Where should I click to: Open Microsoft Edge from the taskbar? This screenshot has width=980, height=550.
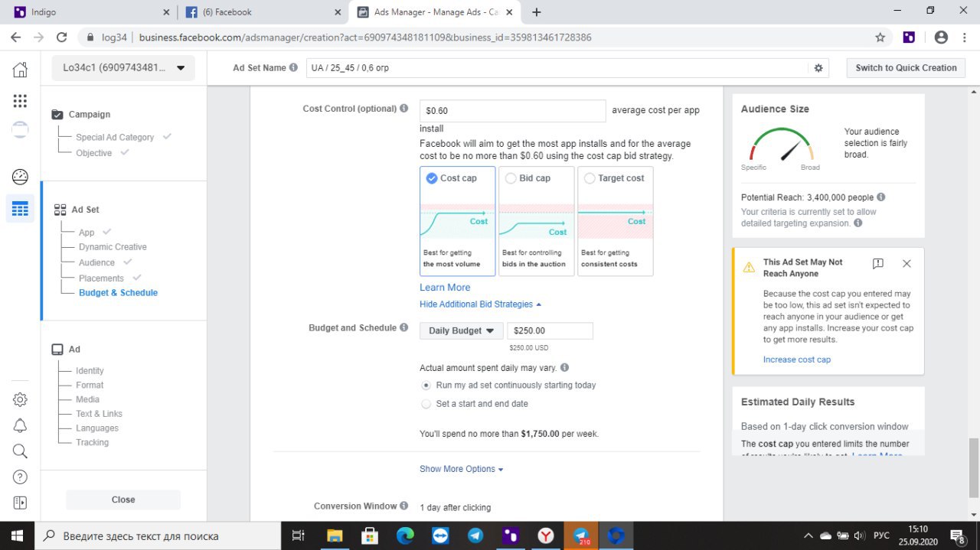click(406, 535)
